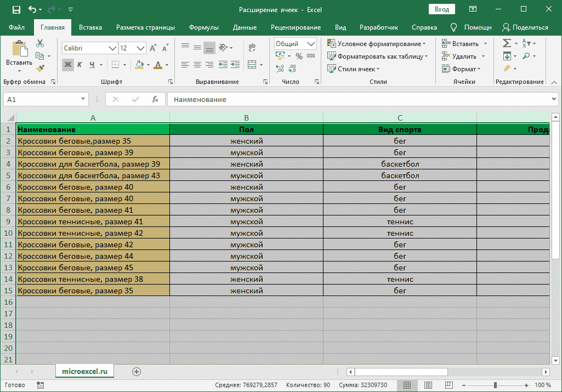
Task: Click the wrap text icon
Action: pyautogui.click(x=252, y=48)
